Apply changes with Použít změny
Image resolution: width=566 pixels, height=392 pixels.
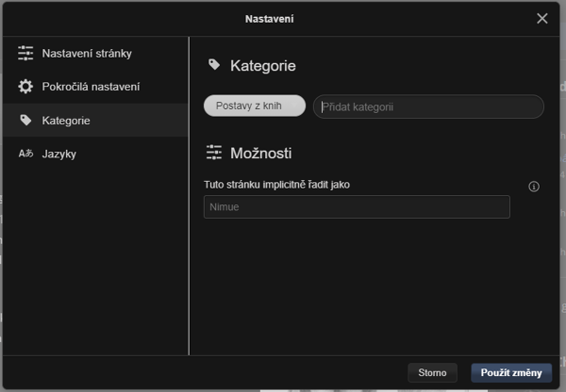pyautogui.click(x=511, y=373)
